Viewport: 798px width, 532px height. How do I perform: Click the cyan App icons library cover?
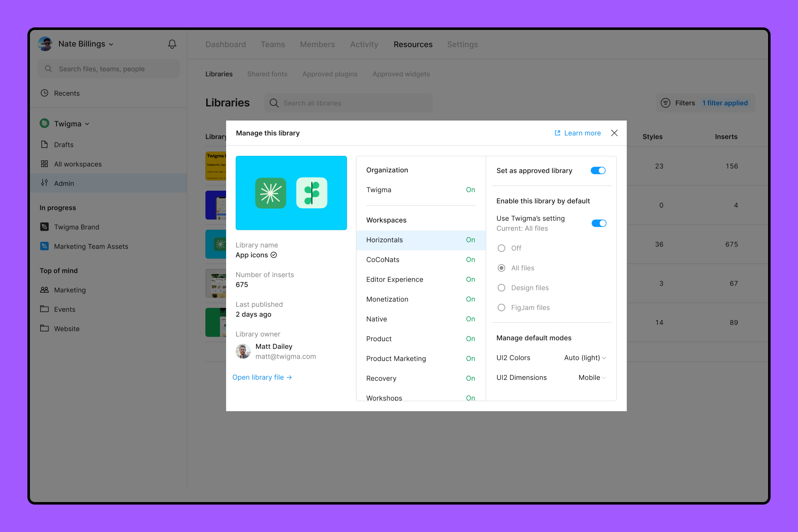point(291,192)
